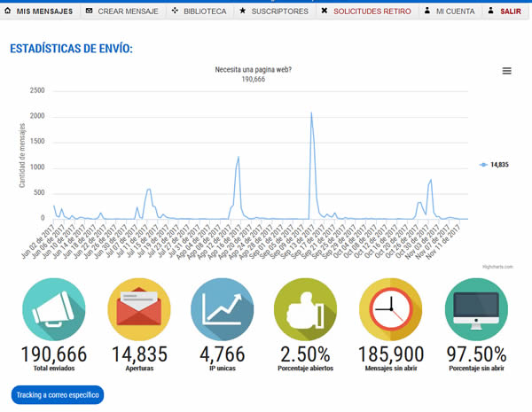Click Salir to log out
Screen dimensions: 532x412
(x=511, y=12)
